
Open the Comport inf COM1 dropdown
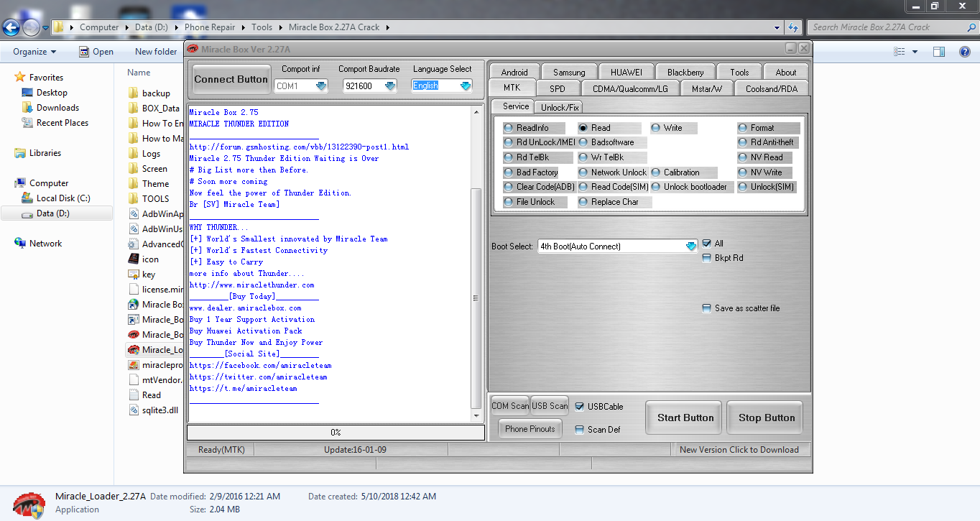pyautogui.click(x=321, y=86)
